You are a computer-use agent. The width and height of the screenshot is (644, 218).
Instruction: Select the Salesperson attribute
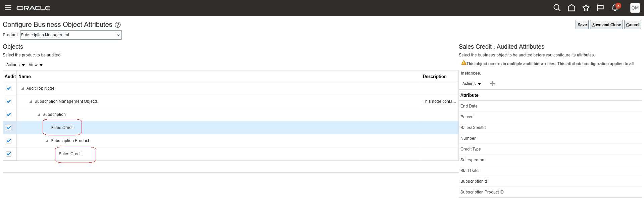click(472, 160)
